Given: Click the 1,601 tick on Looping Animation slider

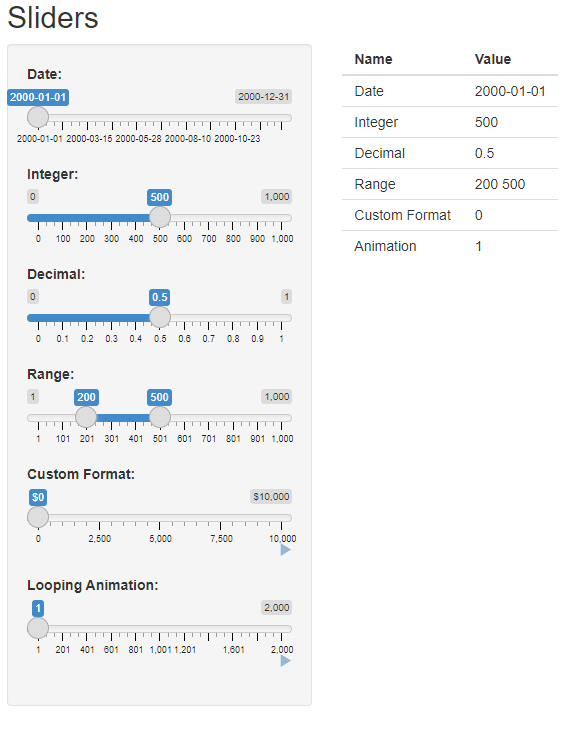Looking at the screenshot, I should (x=233, y=650).
